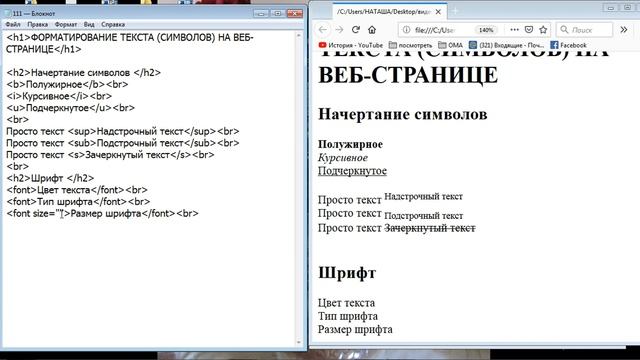Close the Notepad window

tap(295, 13)
